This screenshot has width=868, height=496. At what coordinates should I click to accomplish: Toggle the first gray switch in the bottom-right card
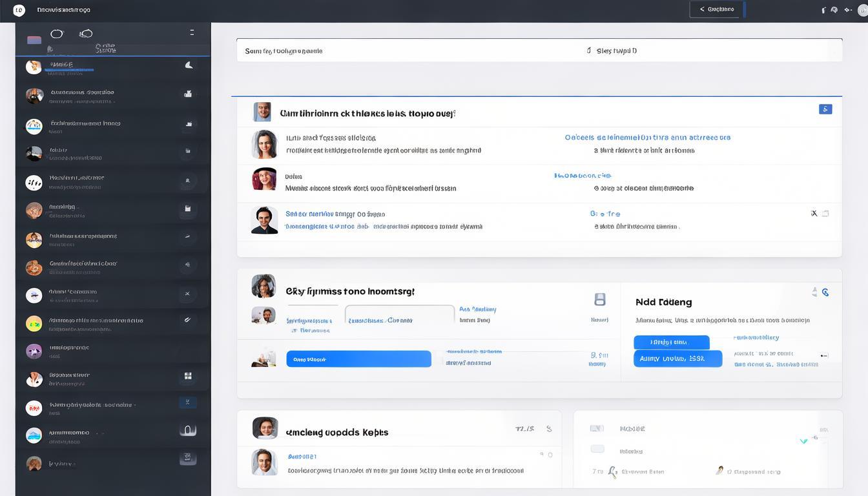coord(597,428)
